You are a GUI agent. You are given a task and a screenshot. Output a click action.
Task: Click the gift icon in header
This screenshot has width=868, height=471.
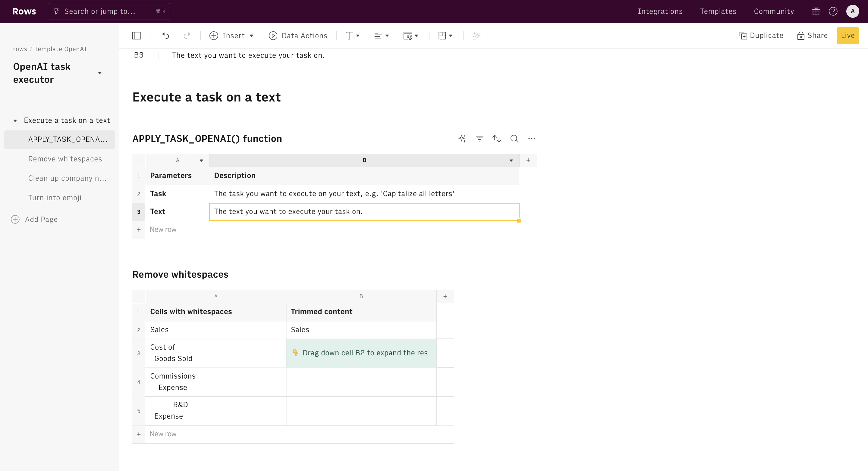(816, 11)
